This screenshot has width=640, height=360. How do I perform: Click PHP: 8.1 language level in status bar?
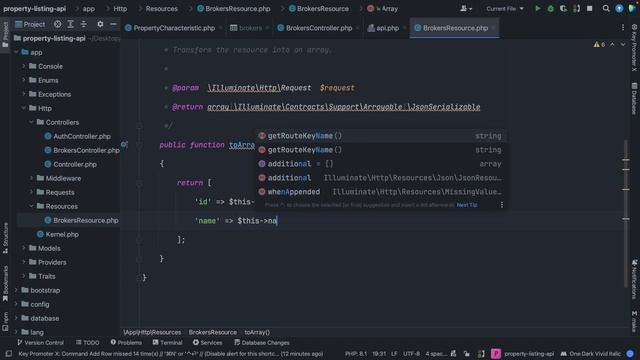[x=356, y=354]
